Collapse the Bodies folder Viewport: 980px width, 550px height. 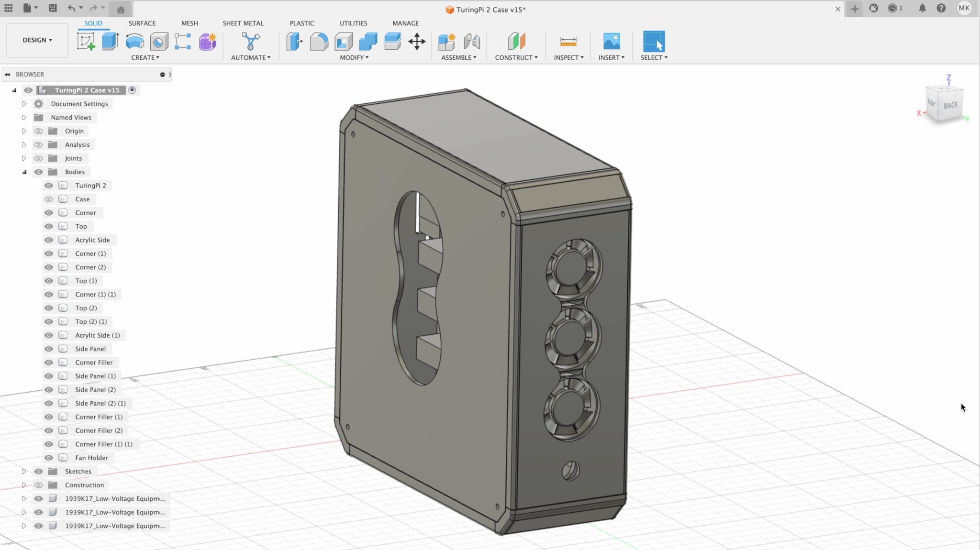coord(24,172)
